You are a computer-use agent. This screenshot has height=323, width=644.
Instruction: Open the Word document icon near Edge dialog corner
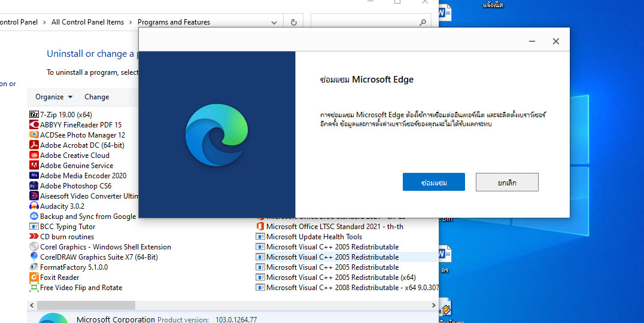[x=444, y=13]
